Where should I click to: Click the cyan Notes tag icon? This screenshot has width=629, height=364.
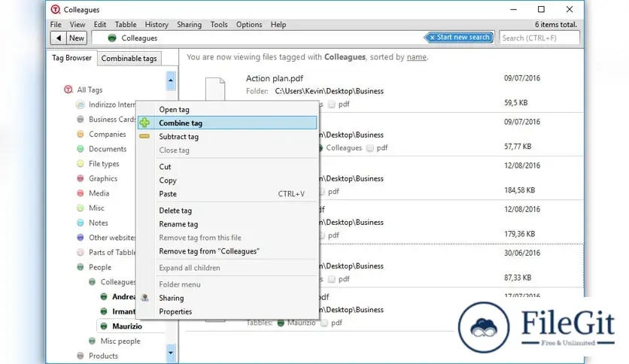coord(81,223)
